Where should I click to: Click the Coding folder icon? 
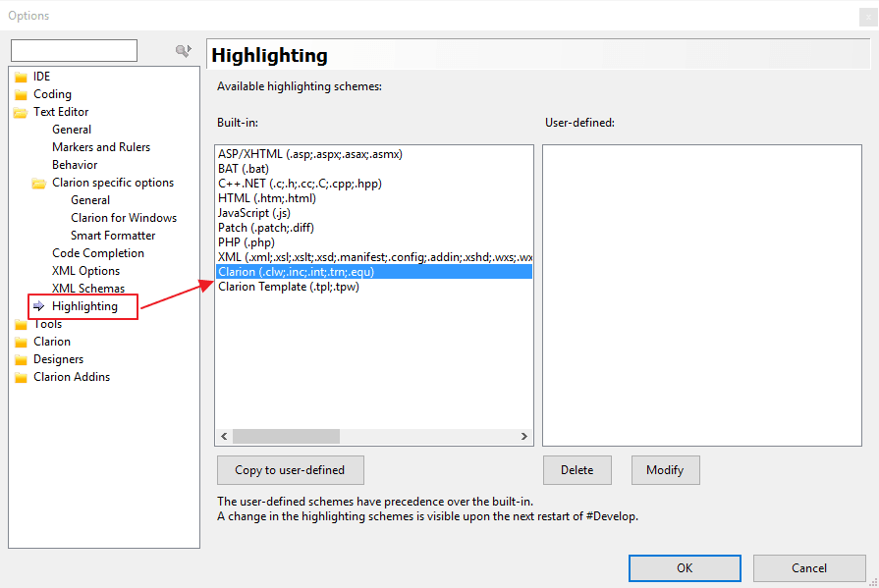[21, 95]
